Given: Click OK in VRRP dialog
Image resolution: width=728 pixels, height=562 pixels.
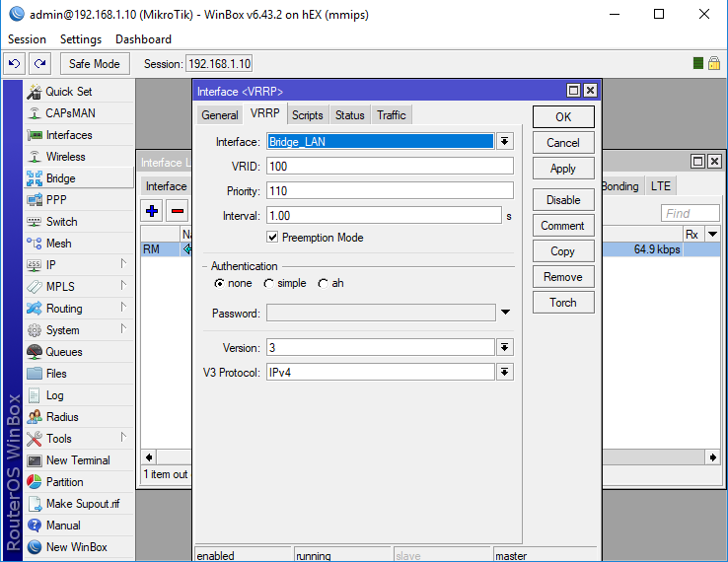Looking at the screenshot, I should pyautogui.click(x=563, y=117).
